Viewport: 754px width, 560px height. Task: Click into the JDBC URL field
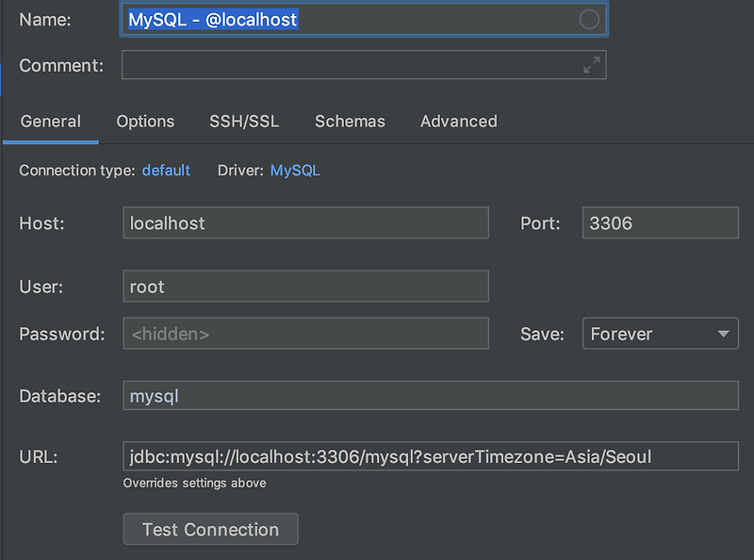[430, 457]
